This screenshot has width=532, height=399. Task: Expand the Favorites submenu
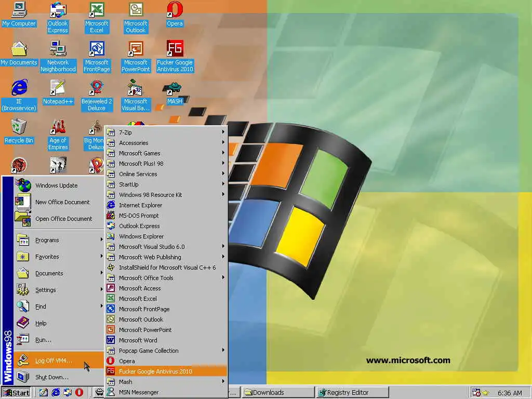tap(59, 257)
